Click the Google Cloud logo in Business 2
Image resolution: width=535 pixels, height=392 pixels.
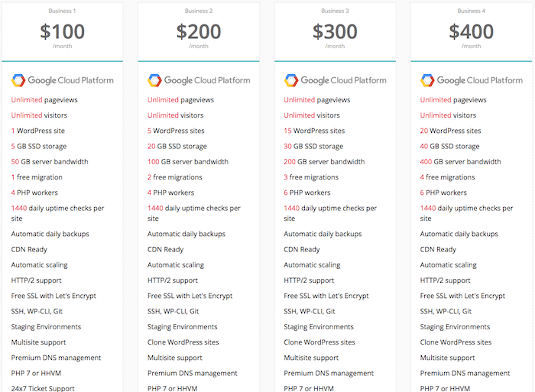coord(199,80)
